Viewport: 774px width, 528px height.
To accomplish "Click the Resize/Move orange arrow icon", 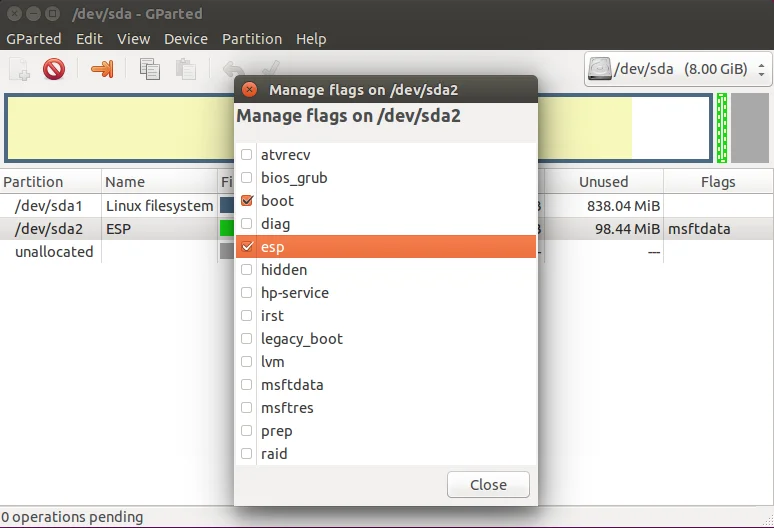I will (x=102, y=69).
